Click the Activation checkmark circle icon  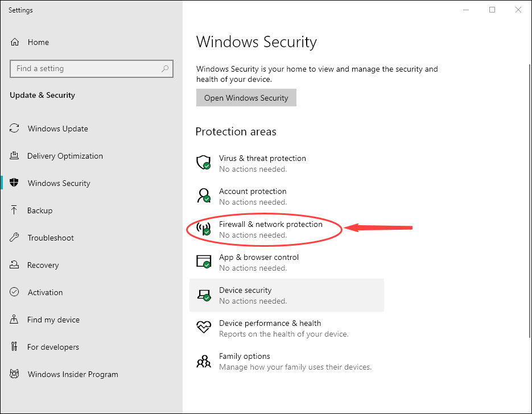(14, 292)
